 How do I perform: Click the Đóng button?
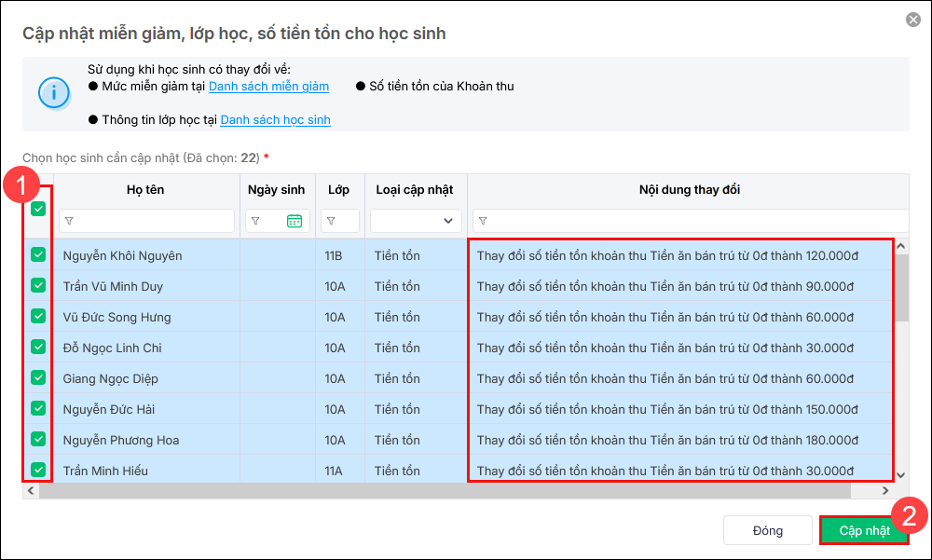[x=767, y=530]
